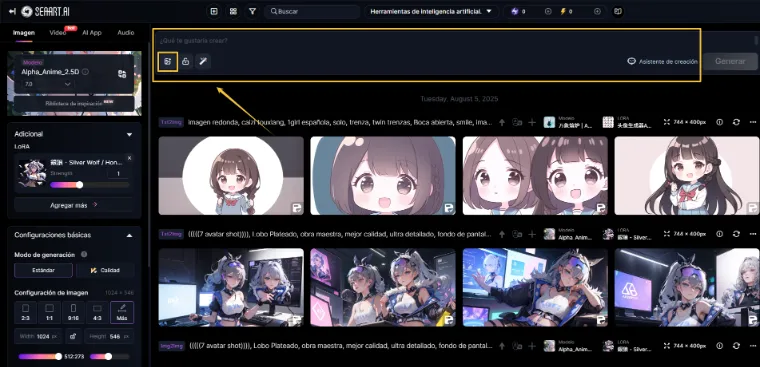Click the up-arrow icon in the Imagen redonda row

coord(502,122)
